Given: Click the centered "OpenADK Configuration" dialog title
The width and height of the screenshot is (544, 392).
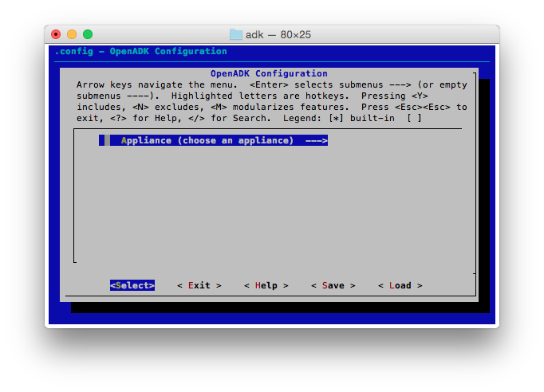Looking at the screenshot, I should coord(269,73).
